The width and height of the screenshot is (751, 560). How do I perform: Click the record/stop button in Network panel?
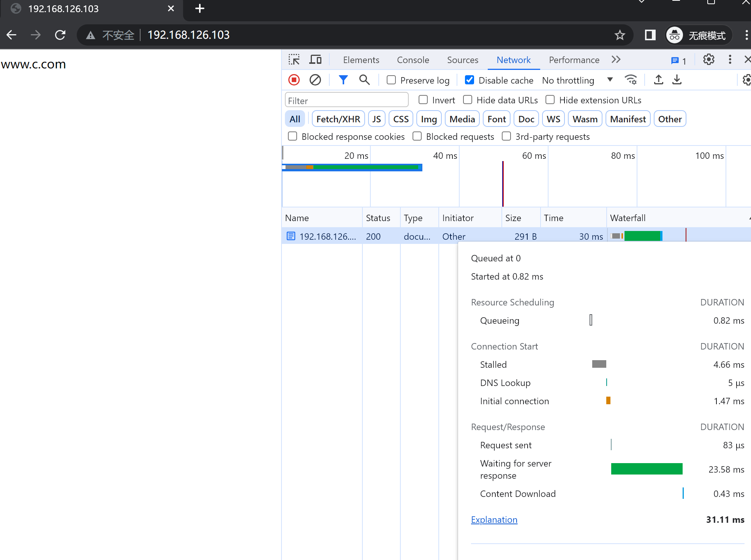tap(293, 80)
